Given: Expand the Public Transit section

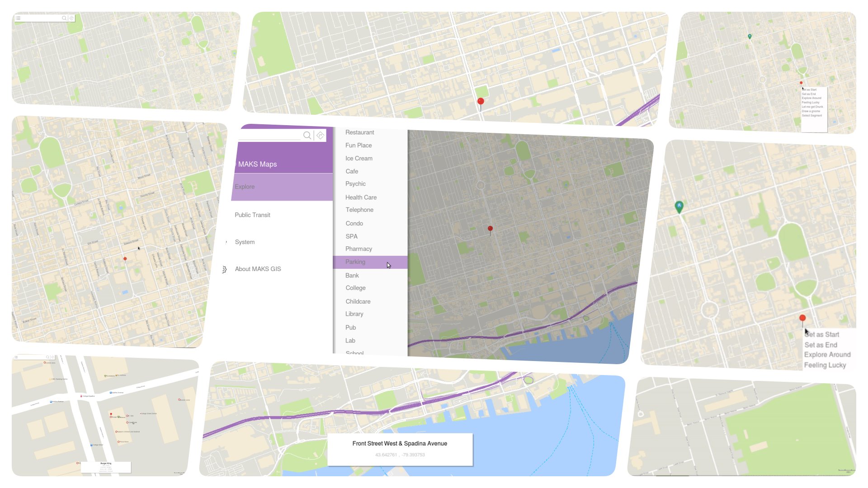Looking at the screenshot, I should 252,215.
